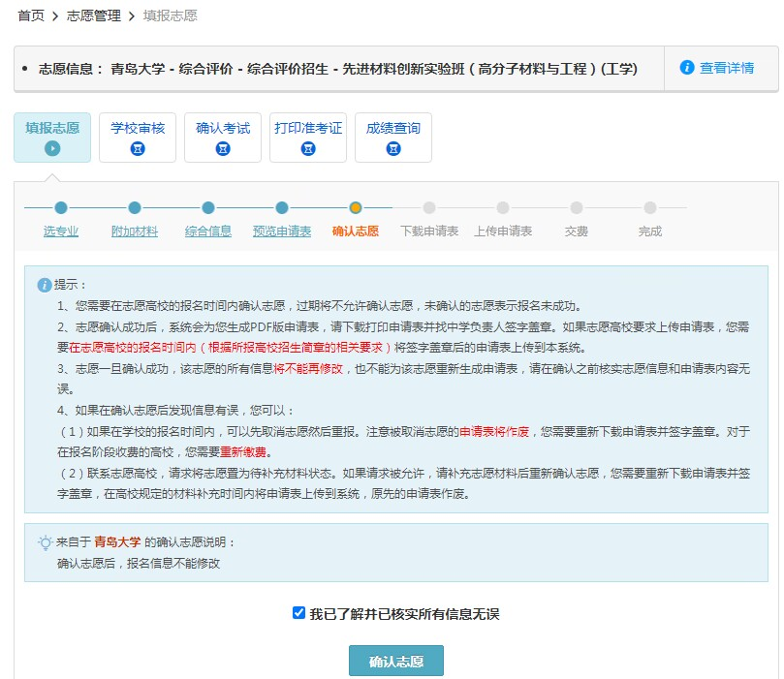Screen dimensions: 784x679
Task: Uncheck 我已了解并已核实所有信息无误 checkbox
Action: coord(299,613)
